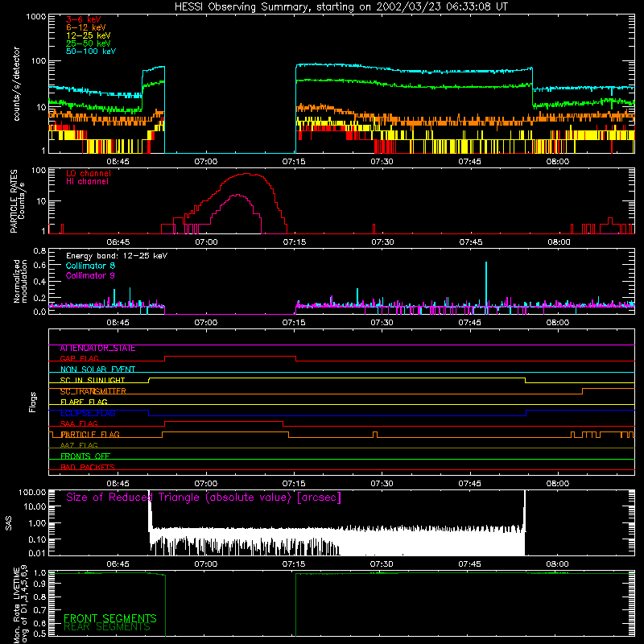Click the Normalized modulation axis label
Image resolution: width=644 pixels, height=644 pixels.
[x=20, y=281]
